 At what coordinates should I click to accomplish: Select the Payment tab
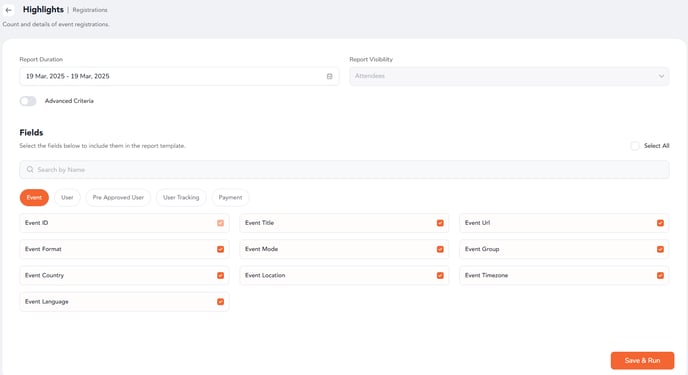(x=230, y=197)
